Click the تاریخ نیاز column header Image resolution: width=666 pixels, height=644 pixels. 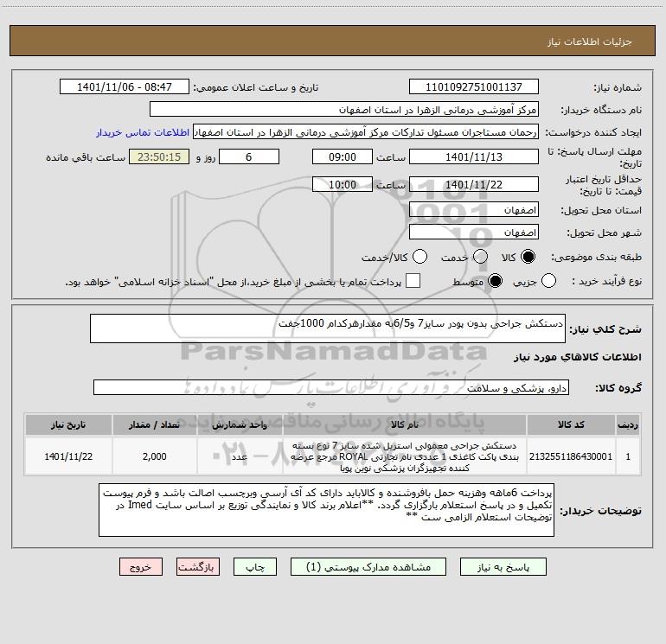click(68, 425)
